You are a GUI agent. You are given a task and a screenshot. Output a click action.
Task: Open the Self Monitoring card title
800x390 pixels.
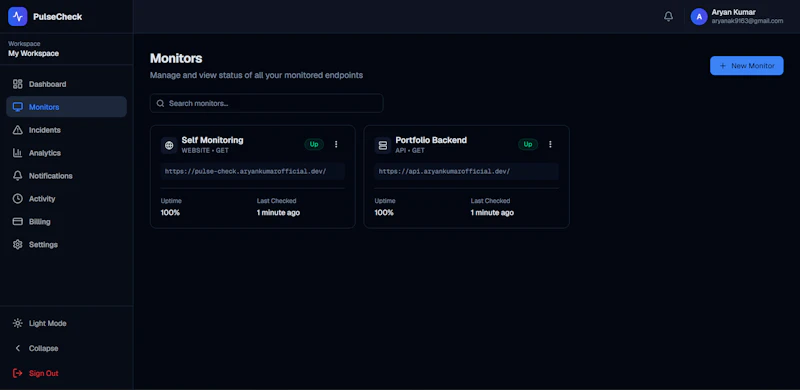pyautogui.click(x=212, y=140)
